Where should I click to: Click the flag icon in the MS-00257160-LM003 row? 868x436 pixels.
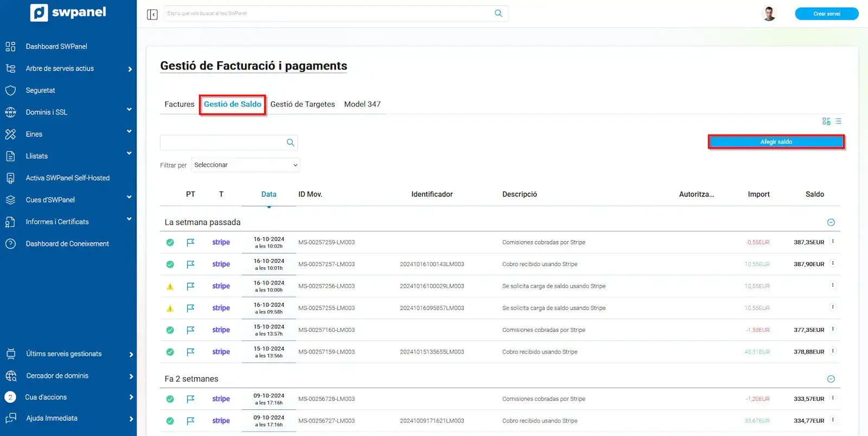click(190, 330)
